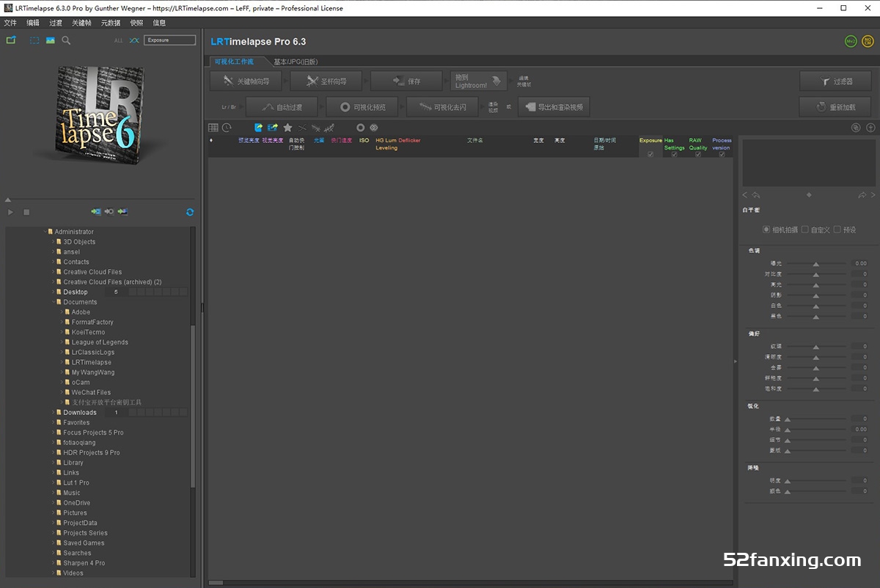Click the first green-arrow import icon
This screenshot has width=880, height=588.
(x=96, y=212)
